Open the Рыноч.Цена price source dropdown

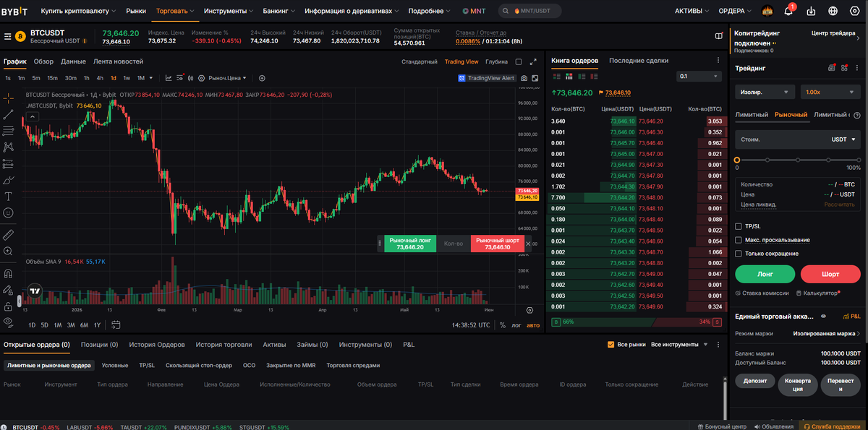tap(227, 78)
